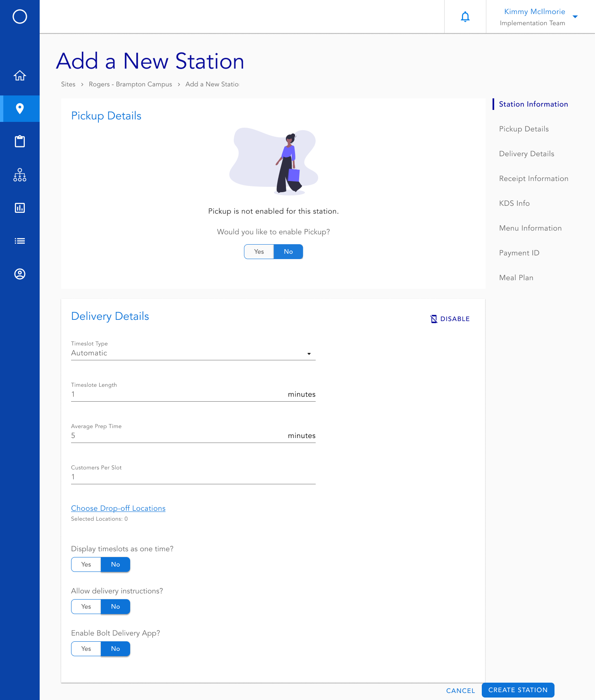
Task: Choose Yes for Allow delivery instructions
Action: pos(86,607)
